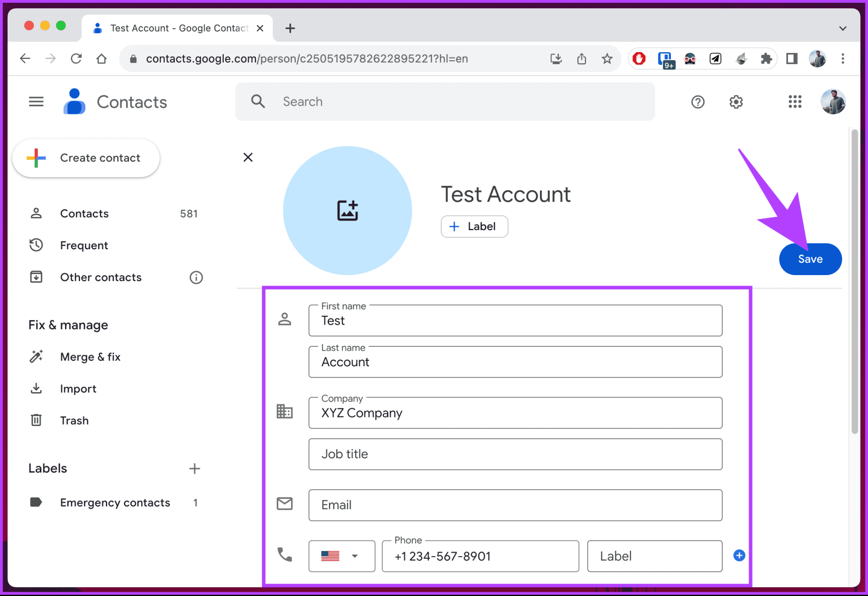Create a new label with plus icon
This screenshot has height=596, width=868.
[x=195, y=468]
